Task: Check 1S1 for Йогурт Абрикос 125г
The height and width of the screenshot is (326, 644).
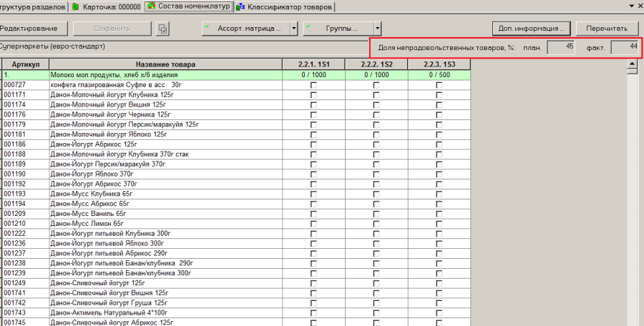Action: coord(314,144)
